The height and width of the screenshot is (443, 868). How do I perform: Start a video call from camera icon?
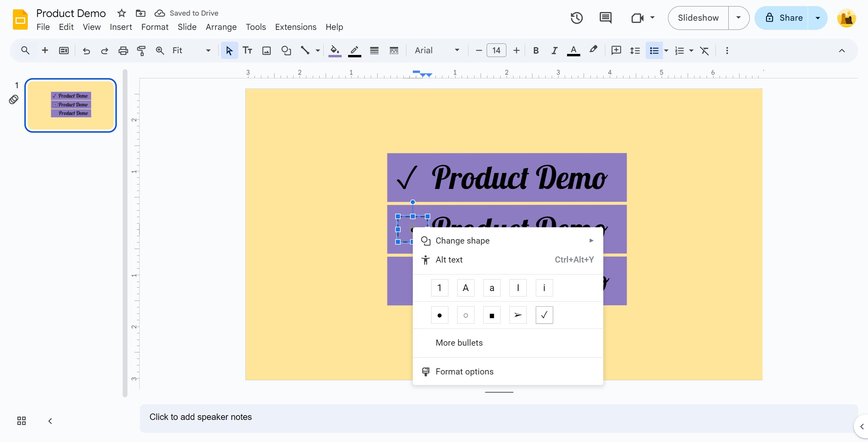point(638,18)
